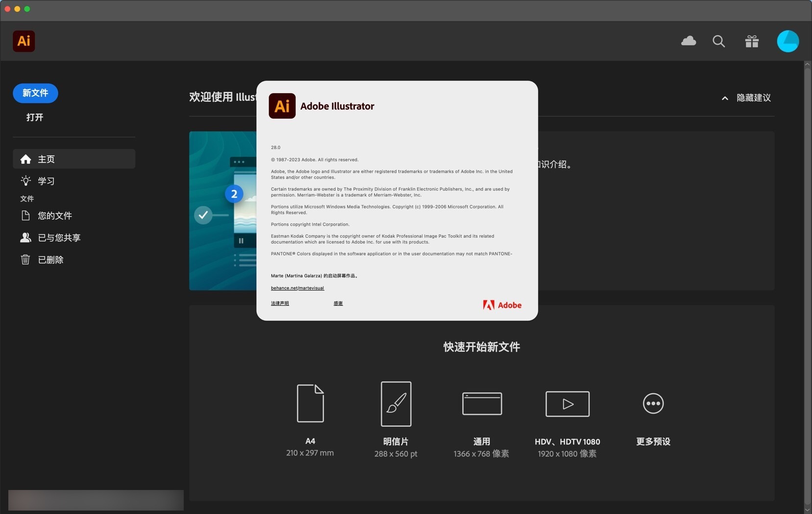
Task: Click the green macOS fullscreen button
Action: [27, 9]
